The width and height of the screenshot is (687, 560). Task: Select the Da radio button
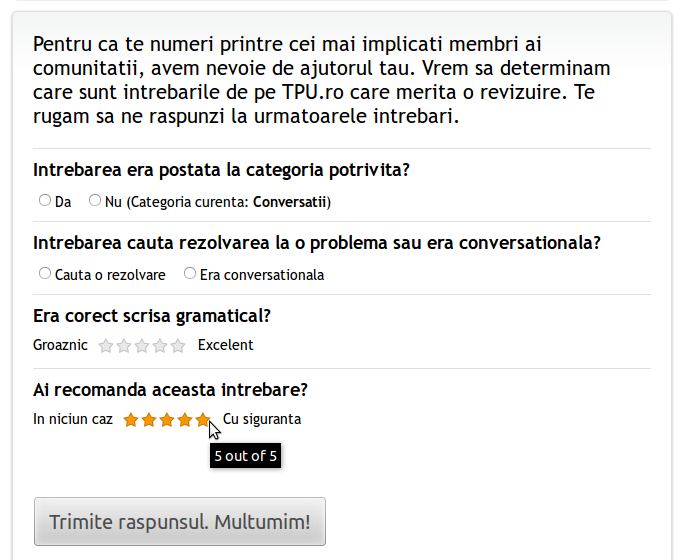pyautogui.click(x=45, y=200)
